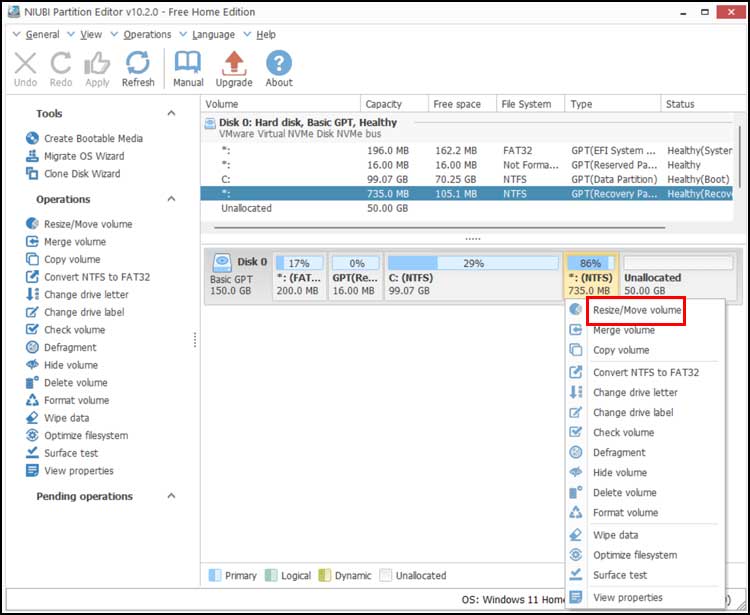Select the FAT32 196.0 MB volume row
Viewport: 750px width, 615px height.
pyautogui.click(x=467, y=151)
